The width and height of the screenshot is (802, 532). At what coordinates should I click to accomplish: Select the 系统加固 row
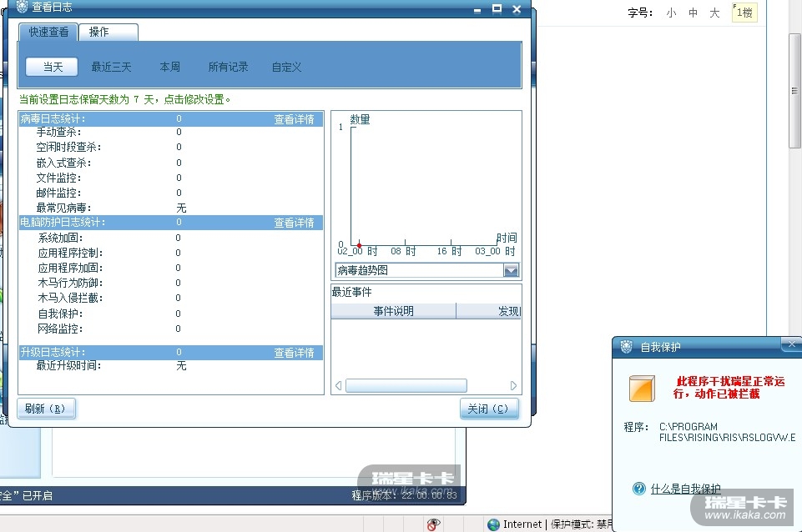coord(171,238)
